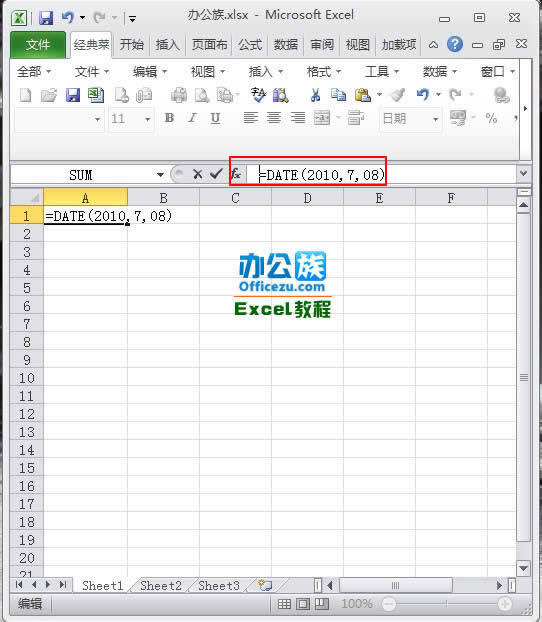
Task: Cancel formula entry with X icon
Action: tap(197, 174)
